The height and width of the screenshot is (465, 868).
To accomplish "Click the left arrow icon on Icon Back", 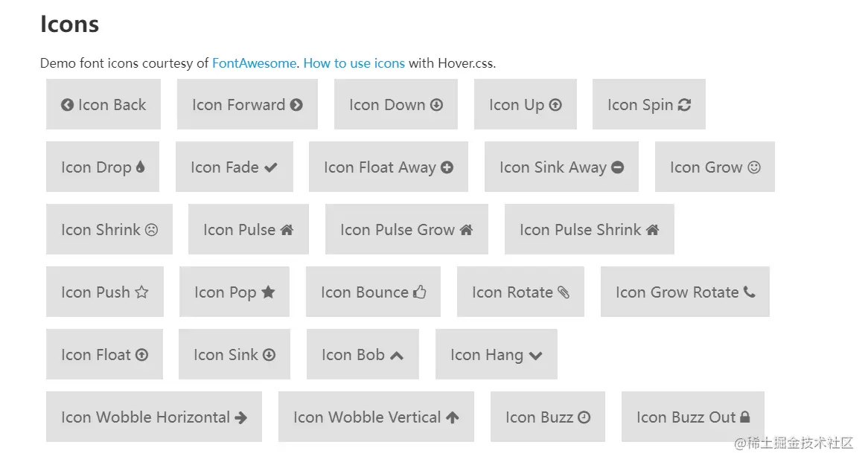I will tap(68, 105).
